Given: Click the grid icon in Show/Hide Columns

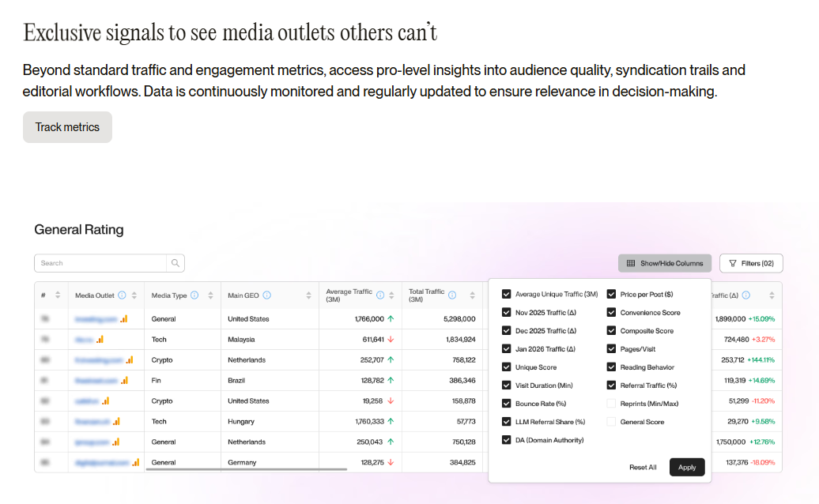Looking at the screenshot, I should point(631,263).
